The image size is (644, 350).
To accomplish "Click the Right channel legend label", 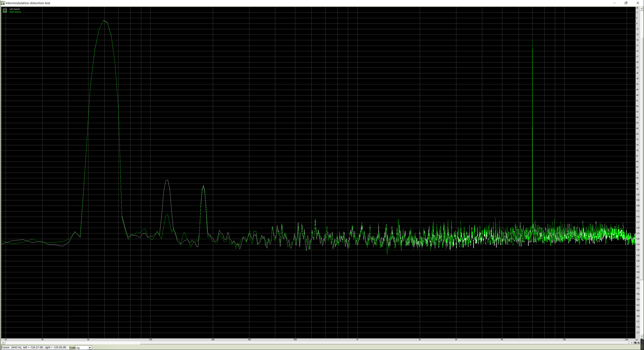I will [15, 12].
